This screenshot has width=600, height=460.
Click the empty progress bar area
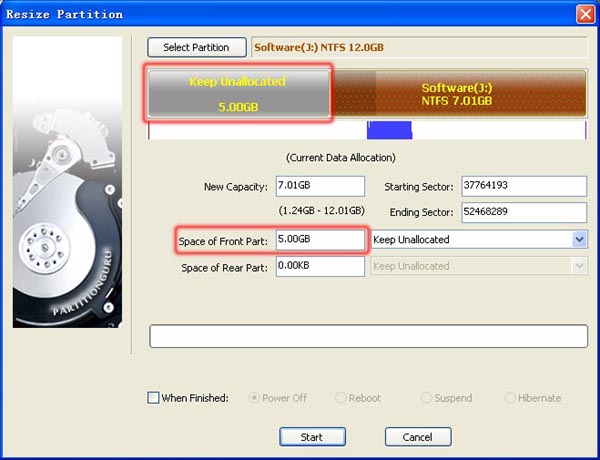coord(368,336)
